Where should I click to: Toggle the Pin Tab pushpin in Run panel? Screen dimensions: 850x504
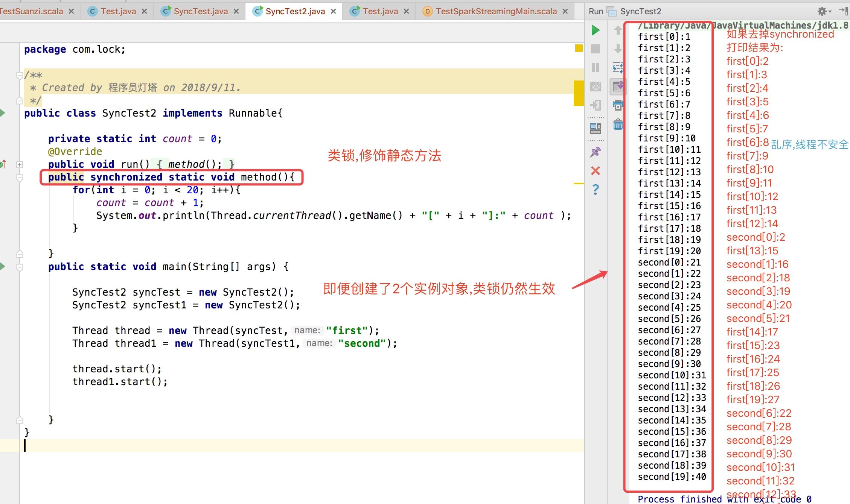tap(595, 152)
